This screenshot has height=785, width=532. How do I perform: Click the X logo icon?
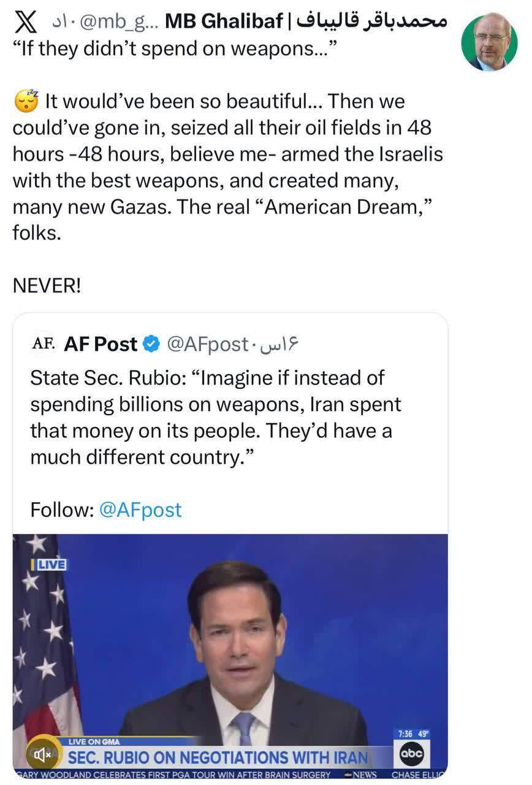point(25,23)
